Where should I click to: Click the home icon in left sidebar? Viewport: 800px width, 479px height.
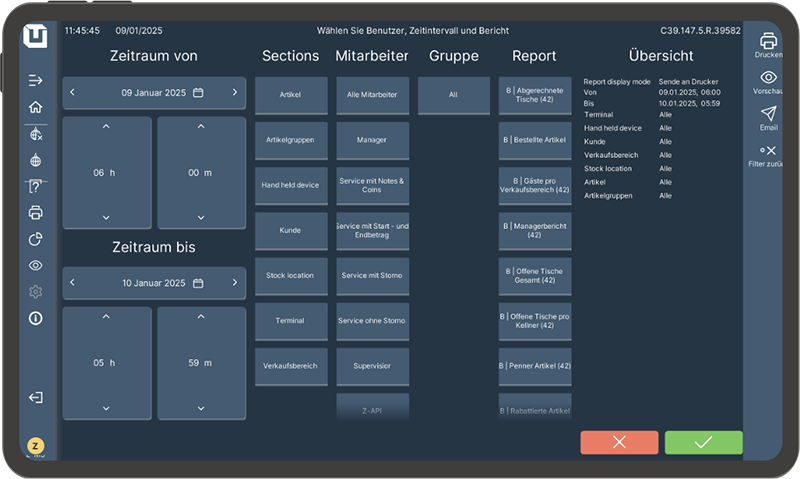(36, 107)
